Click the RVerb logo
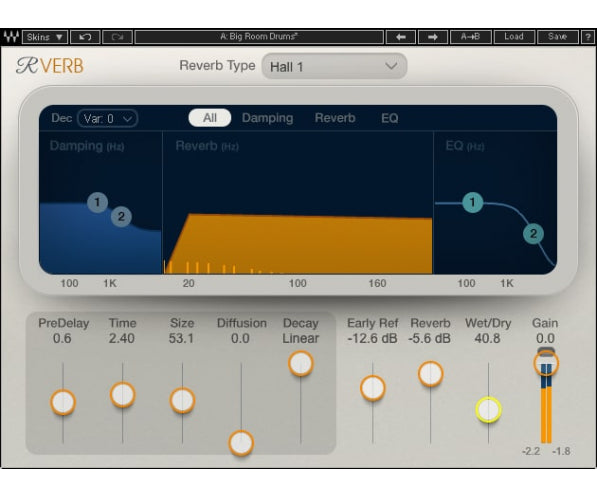Image resolution: width=597 pixels, height=497 pixels. tap(50, 66)
